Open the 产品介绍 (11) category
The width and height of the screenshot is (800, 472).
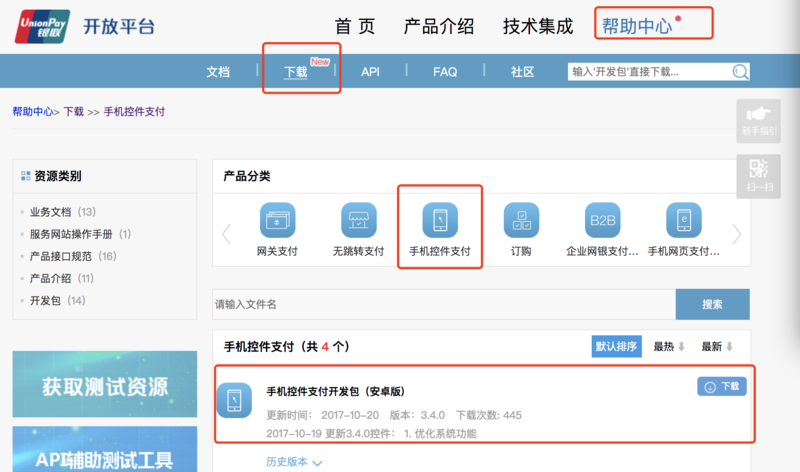(x=62, y=278)
